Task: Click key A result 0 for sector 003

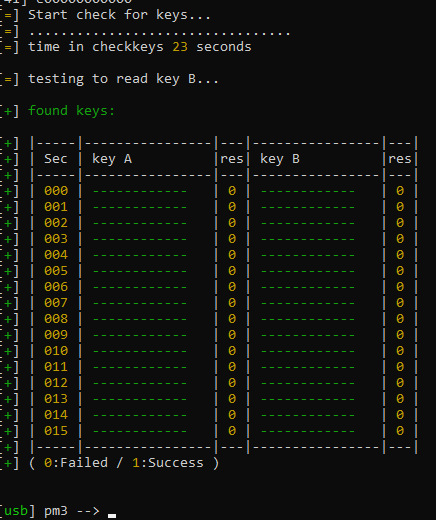Action: (x=232, y=239)
